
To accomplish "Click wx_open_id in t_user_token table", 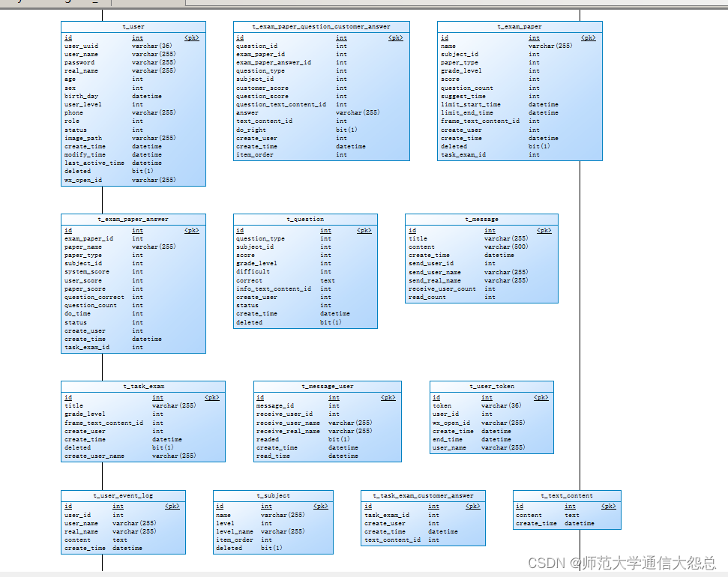I will pos(451,423).
